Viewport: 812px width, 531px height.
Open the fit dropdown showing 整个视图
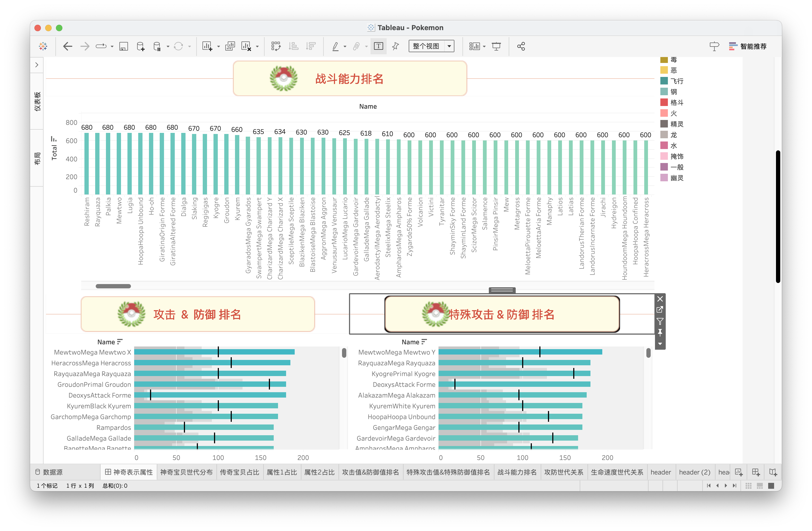431,46
